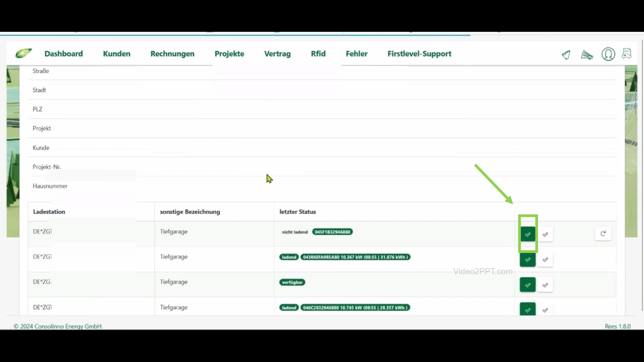Click green check button in verfügbar row
644x362 pixels.
[528, 285]
